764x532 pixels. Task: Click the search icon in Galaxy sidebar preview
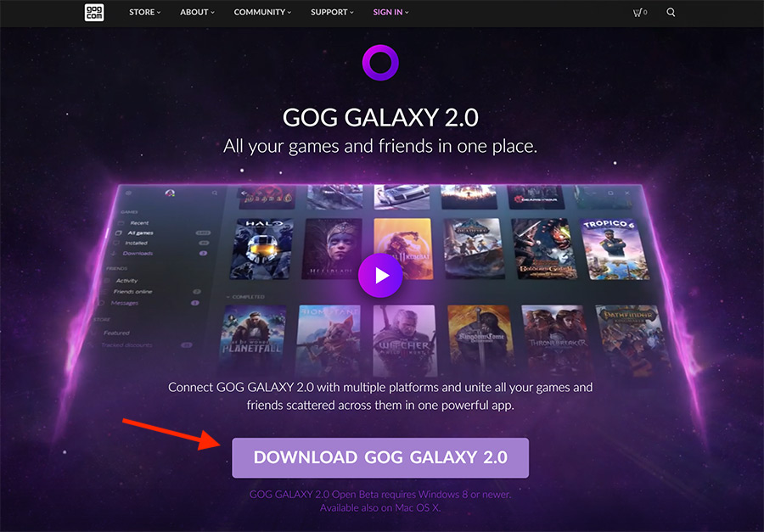215,193
